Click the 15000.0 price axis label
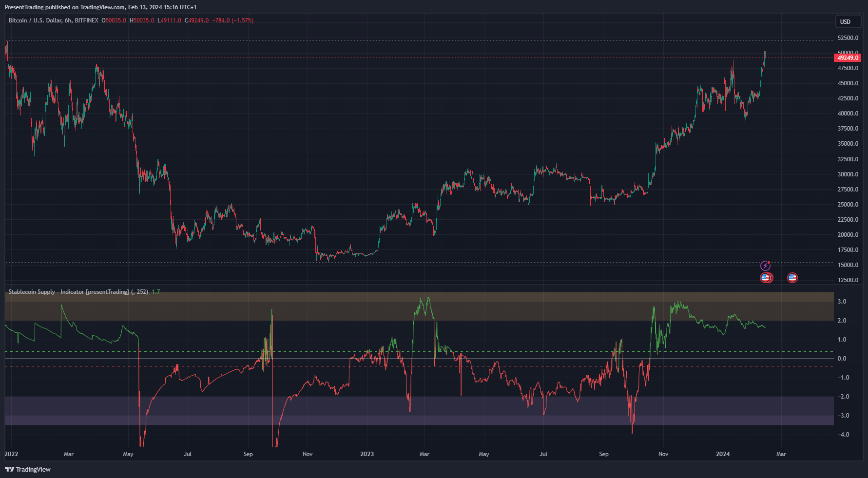868x478 pixels. tap(848, 265)
